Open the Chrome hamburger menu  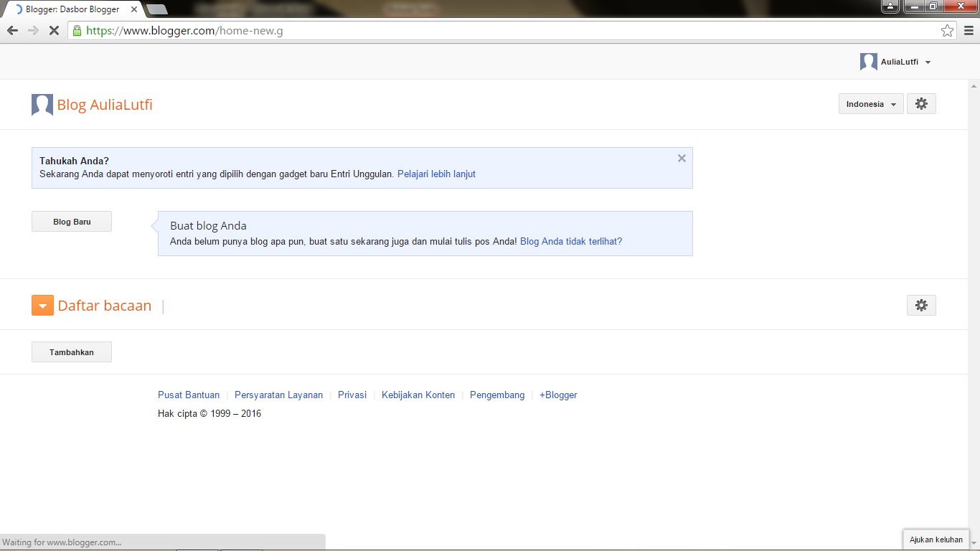pyautogui.click(x=969, y=31)
